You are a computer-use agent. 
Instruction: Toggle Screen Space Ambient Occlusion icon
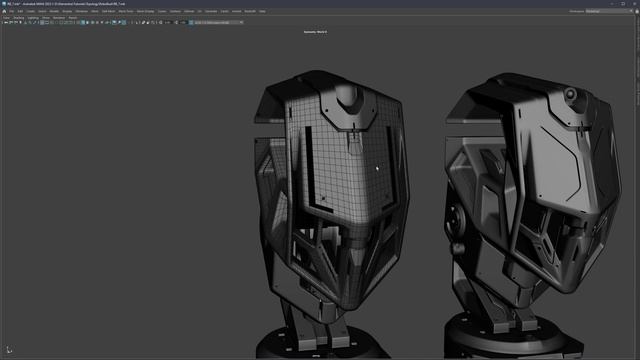click(x=114, y=22)
